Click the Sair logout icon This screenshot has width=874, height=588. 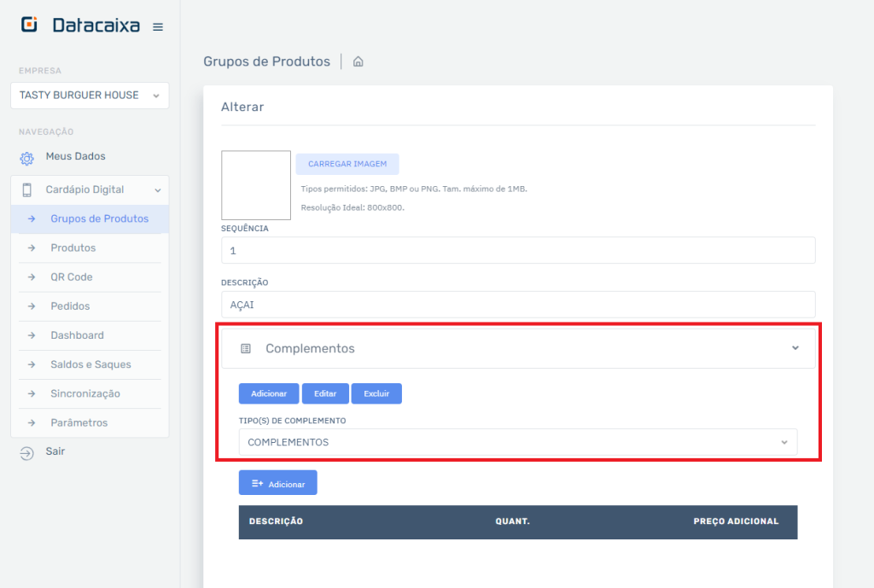point(26,453)
